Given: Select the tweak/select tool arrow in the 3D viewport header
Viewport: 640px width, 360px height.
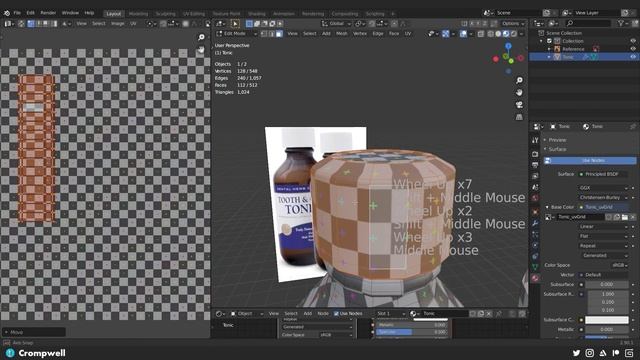Looking at the screenshot, I should point(235,24).
